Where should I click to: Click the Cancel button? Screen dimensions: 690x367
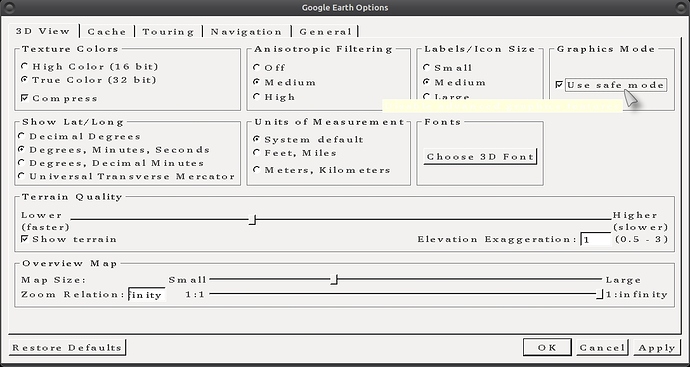602,347
